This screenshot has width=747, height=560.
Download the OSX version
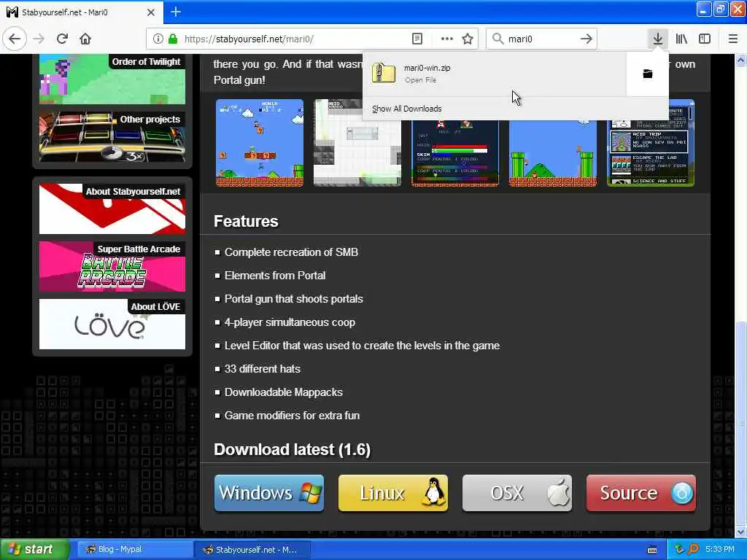click(517, 494)
